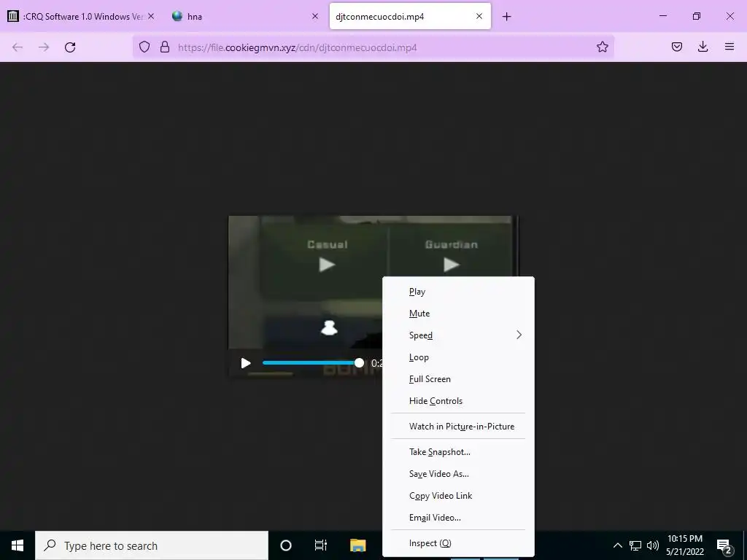Choose Mute from the context menu

pyautogui.click(x=458, y=314)
